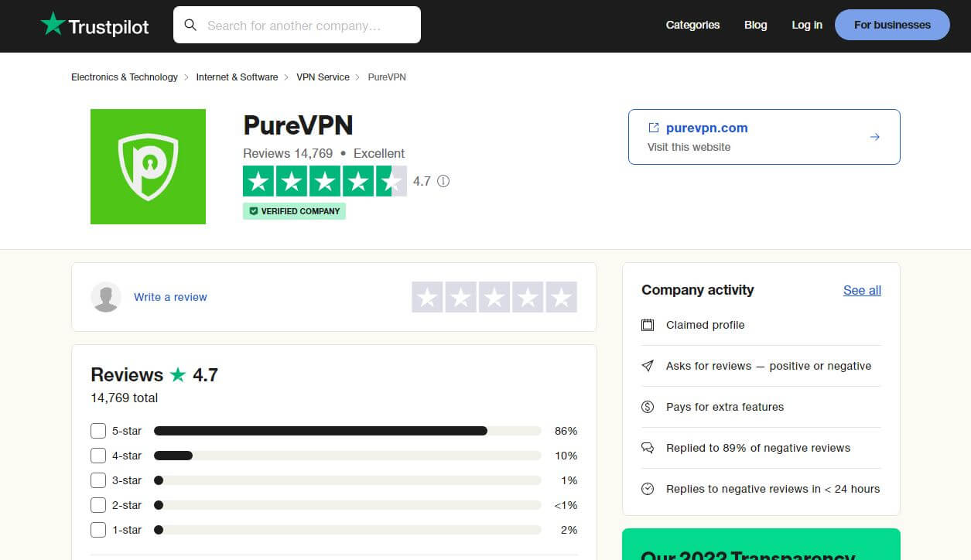This screenshot has height=560, width=971.
Task: Check the 3-star filter checkbox
Action: point(98,480)
